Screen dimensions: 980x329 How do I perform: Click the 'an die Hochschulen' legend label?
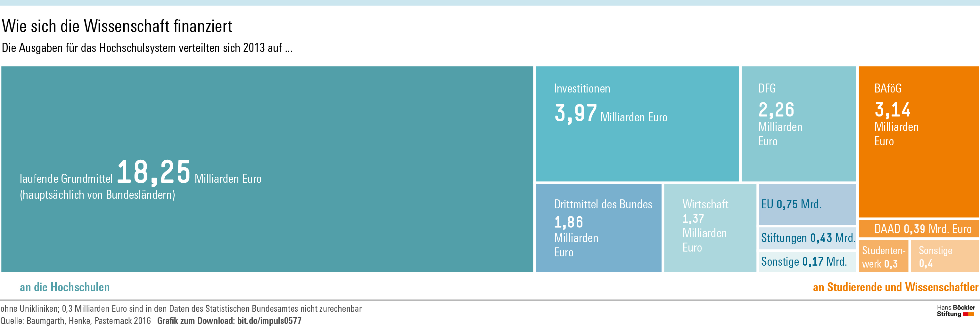[x=65, y=287]
